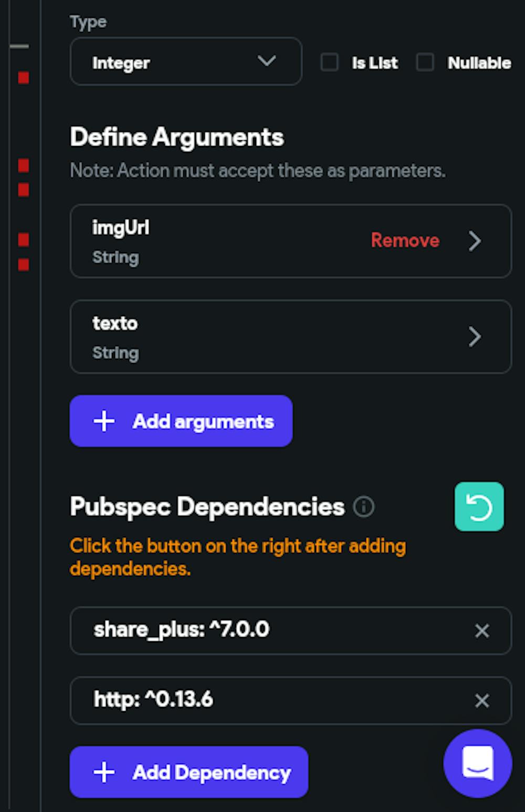
Task: Toggle the Nullable checkbox
Action: point(425,63)
